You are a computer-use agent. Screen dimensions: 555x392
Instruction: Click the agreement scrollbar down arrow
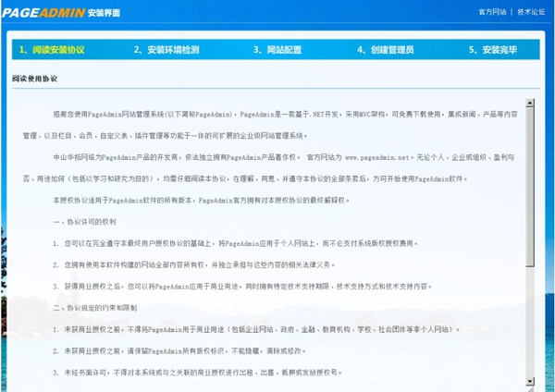pyautogui.click(x=530, y=381)
